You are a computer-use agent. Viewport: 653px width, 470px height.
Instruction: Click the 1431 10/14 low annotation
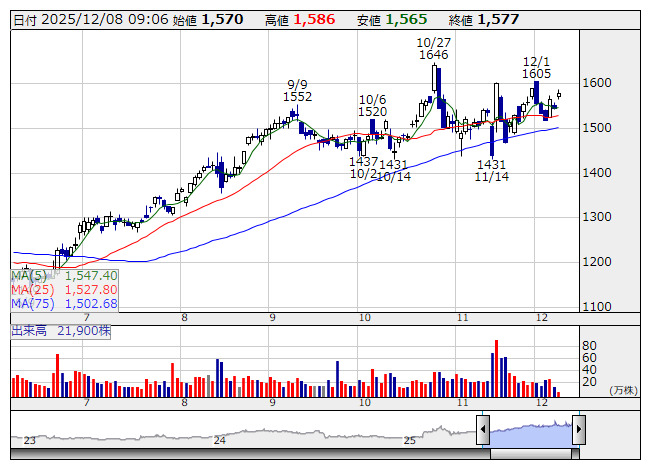click(x=394, y=171)
